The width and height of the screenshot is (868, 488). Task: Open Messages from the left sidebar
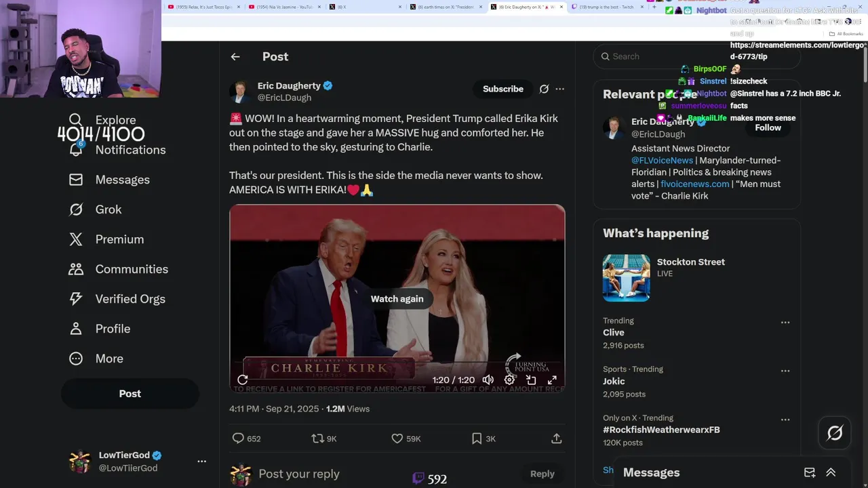(x=109, y=180)
